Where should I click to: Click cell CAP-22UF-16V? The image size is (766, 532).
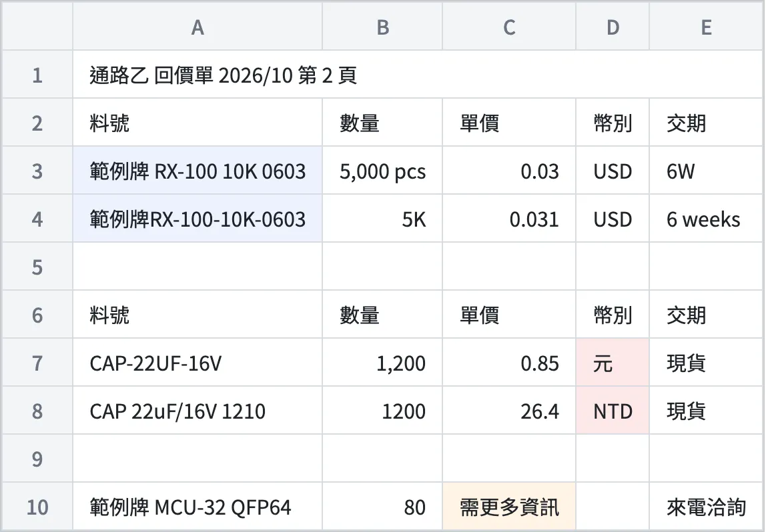pos(198,362)
